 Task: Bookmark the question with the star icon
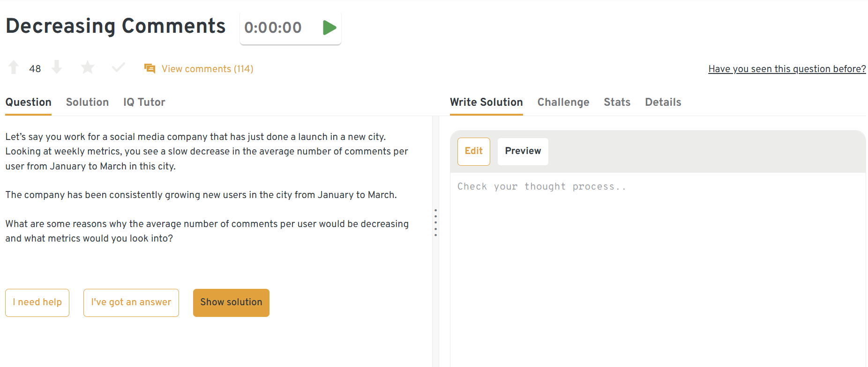(x=87, y=68)
